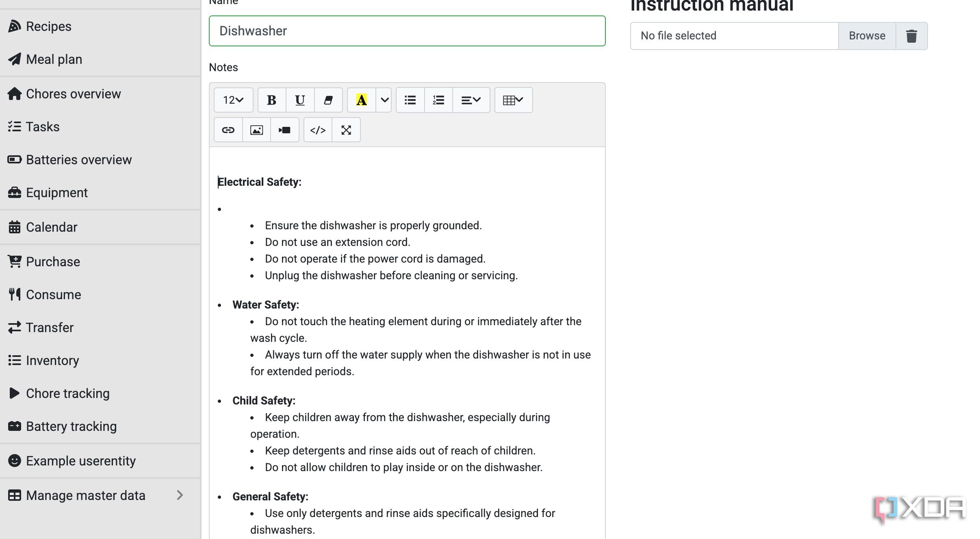Image resolution: width=980 pixels, height=539 pixels.
Task: Click the Inventory list icon
Action: tap(14, 360)
